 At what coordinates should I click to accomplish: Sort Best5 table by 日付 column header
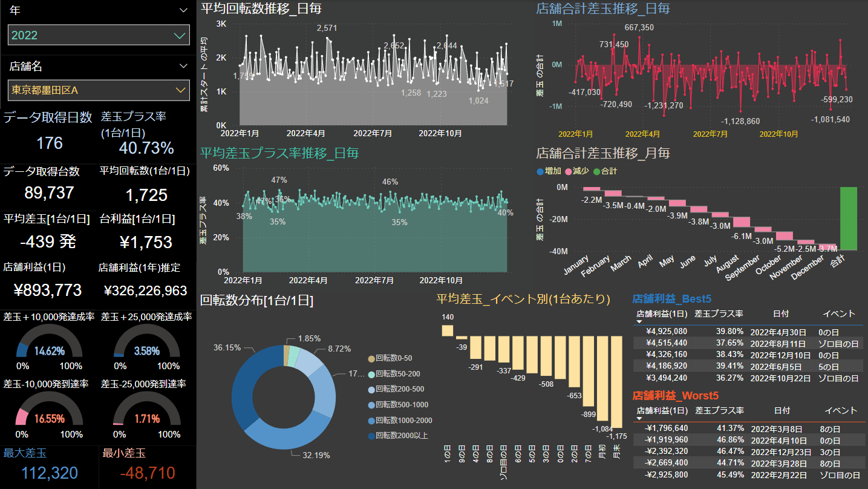click(780, 313)
